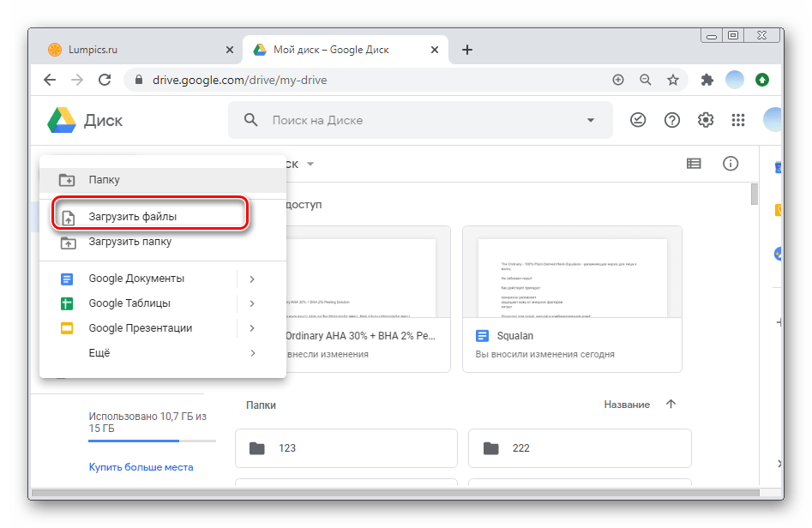Open the offline ready checkmark status icon
The width and height of the screenshot is (812, 528).
pyautogui.click(x=638, y=120)
